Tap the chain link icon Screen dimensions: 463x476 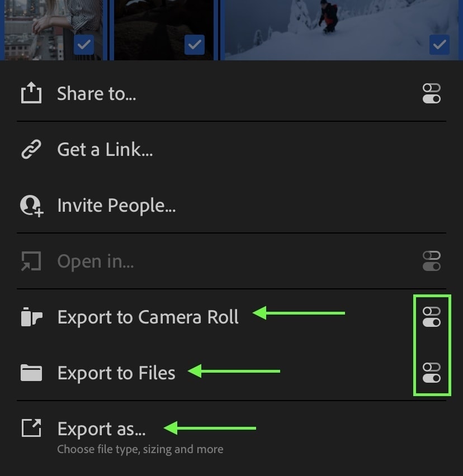click(x=31, y=149)
